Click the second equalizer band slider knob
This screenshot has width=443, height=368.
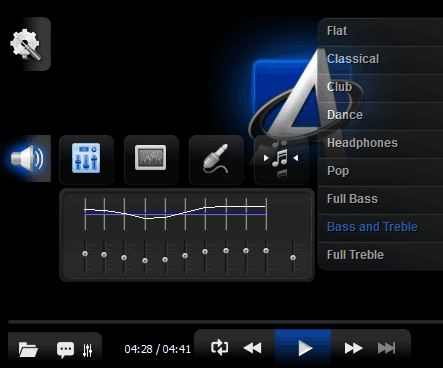point(104,255)
